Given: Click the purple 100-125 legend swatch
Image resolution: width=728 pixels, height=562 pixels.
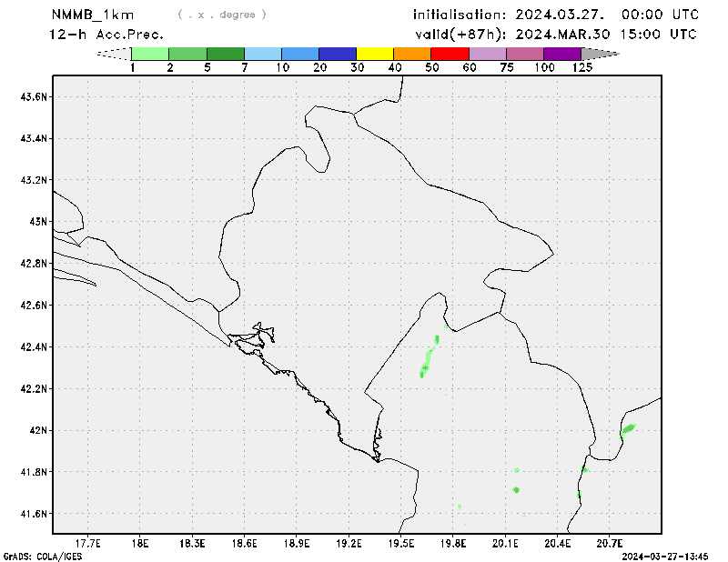Looking at the screenshot, I should tap(562, 54).
